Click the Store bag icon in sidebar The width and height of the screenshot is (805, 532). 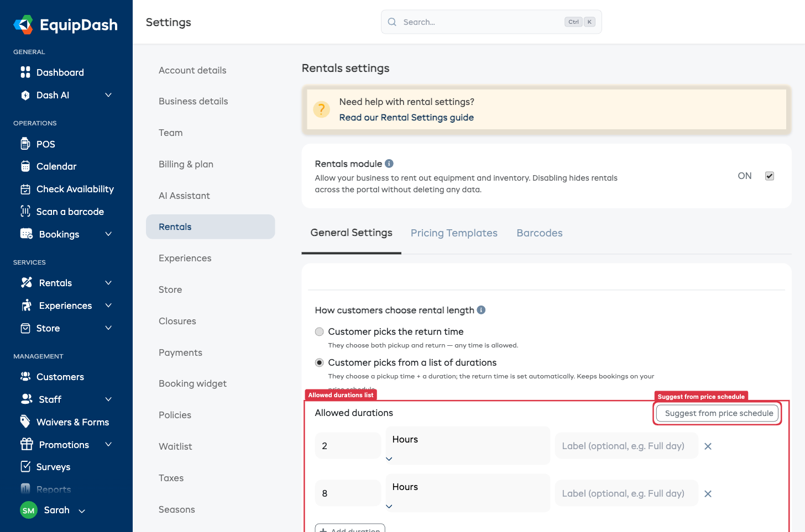pyautogui.click(x=25, y=328)
